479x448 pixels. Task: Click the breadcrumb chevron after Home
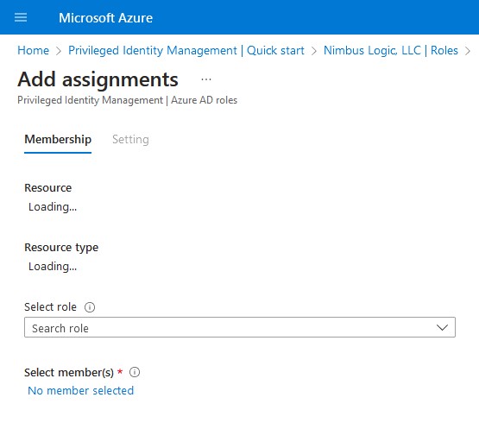59,51
